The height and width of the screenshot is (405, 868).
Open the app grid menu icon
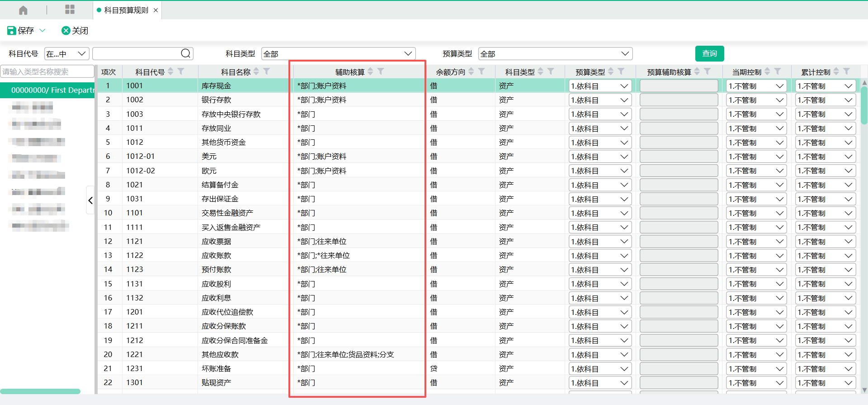tap(70, 10)
